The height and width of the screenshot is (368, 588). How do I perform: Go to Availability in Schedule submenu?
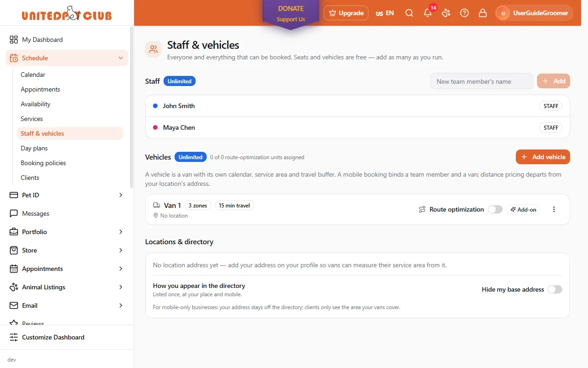[x=35, y=104]
